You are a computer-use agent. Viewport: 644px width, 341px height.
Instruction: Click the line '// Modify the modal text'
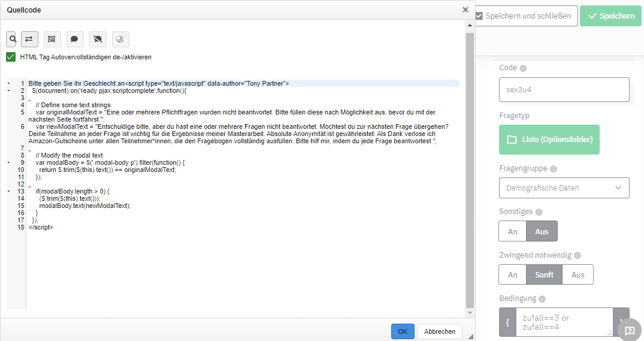pos(69,155)
